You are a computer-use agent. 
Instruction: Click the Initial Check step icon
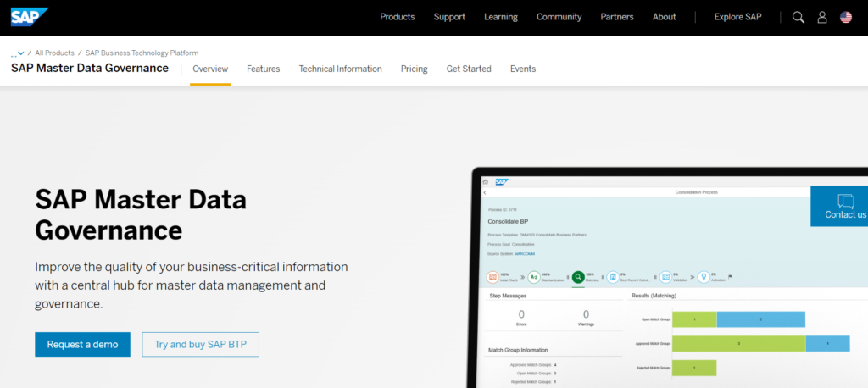coord(492,277)
